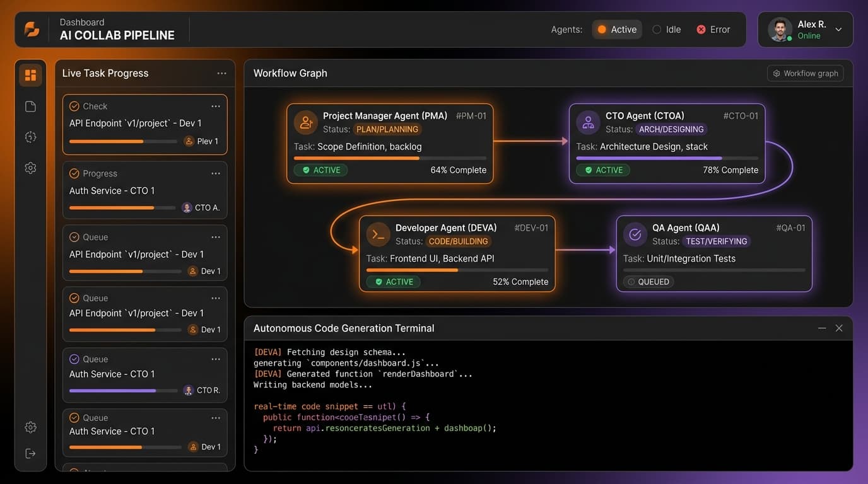The height and width of the screenshot is (484, 868).
Task: Open options on purple Queue Auth Service card
Action: pos(216,359)
